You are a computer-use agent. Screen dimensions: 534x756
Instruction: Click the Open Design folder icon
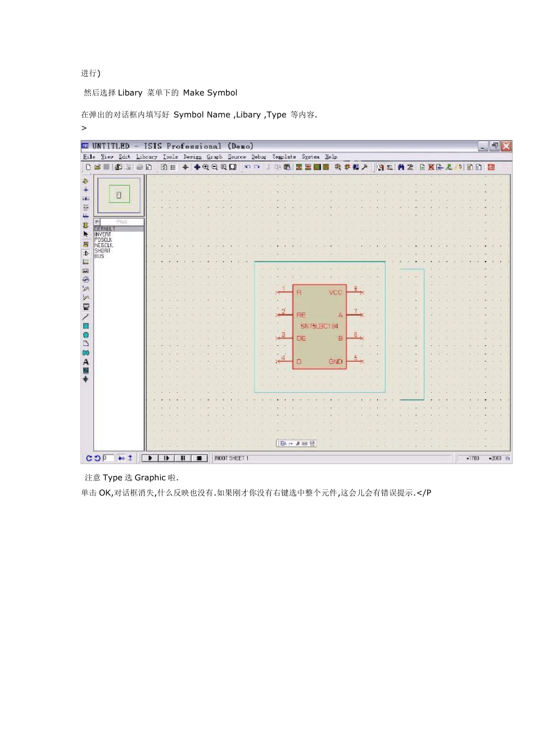[97, 167]
